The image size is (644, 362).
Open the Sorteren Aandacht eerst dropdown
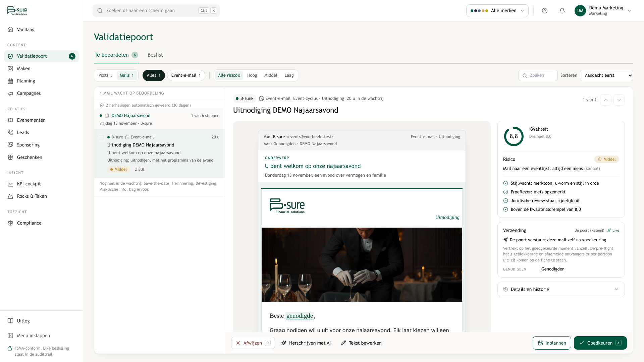[x=606, y=75]
